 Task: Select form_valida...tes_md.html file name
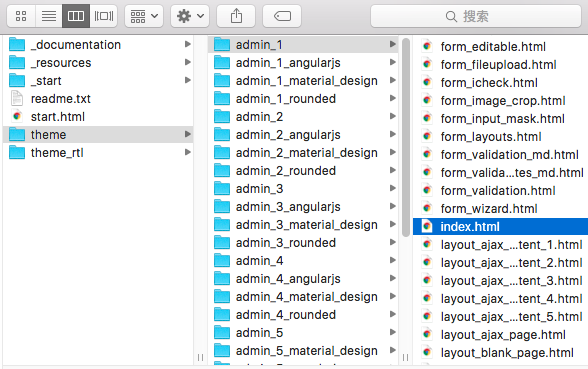(512, 173)
